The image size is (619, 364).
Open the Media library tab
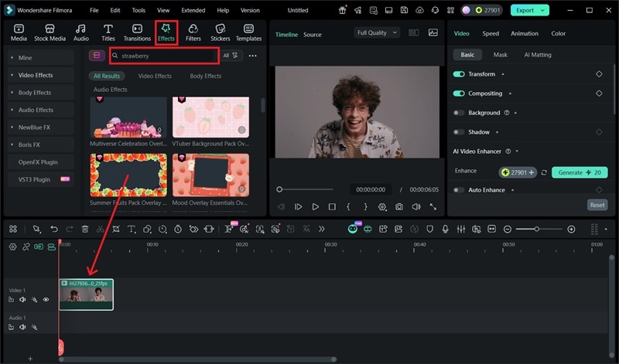[x=19, y=32]
